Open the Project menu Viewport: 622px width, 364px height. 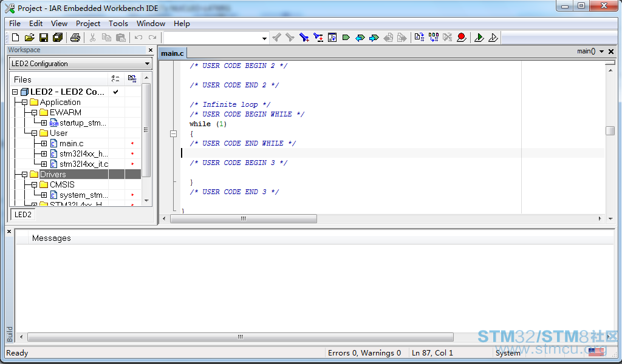click(88, 24)
